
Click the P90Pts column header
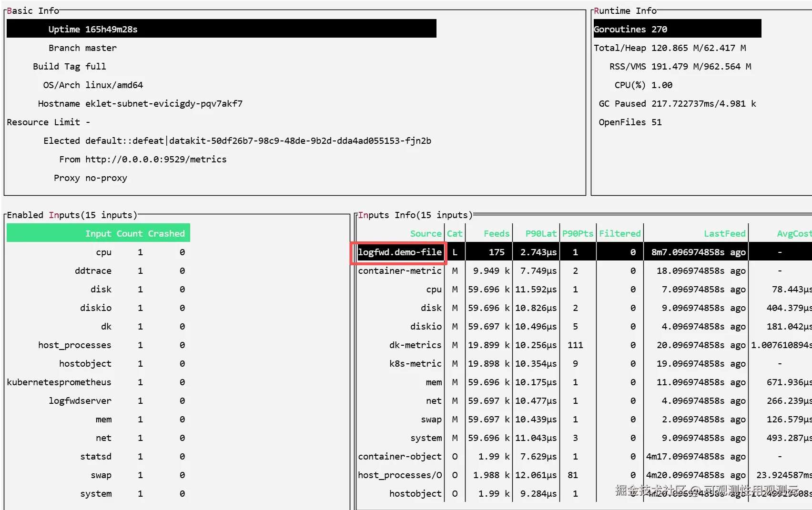tap(578, 233)
